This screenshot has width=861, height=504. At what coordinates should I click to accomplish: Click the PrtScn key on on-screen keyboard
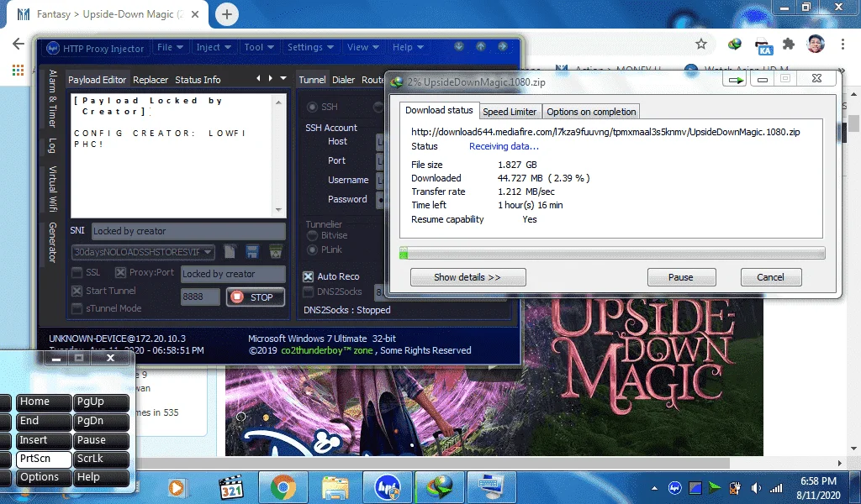coord(44,459)
